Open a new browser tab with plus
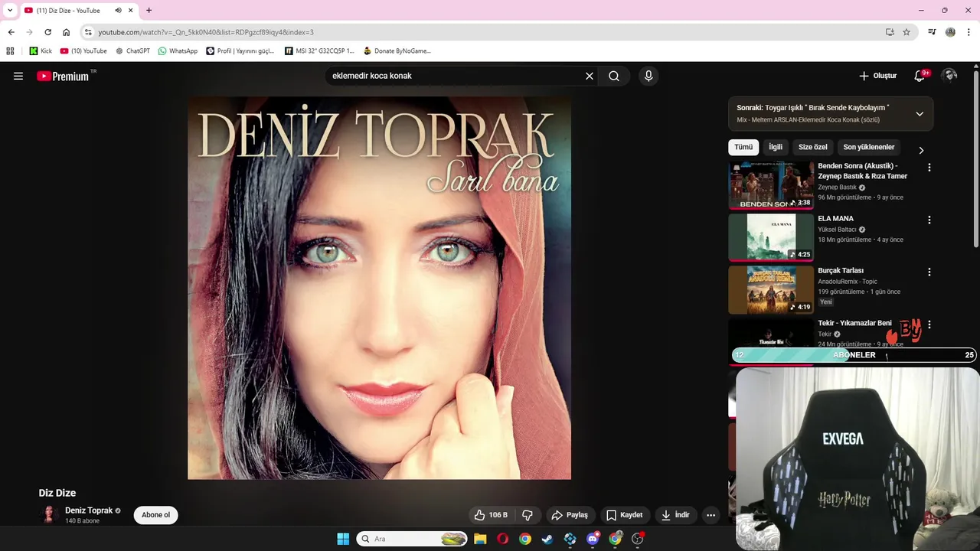Viewport: 980px width, 551px height. (x=149, y=11)
